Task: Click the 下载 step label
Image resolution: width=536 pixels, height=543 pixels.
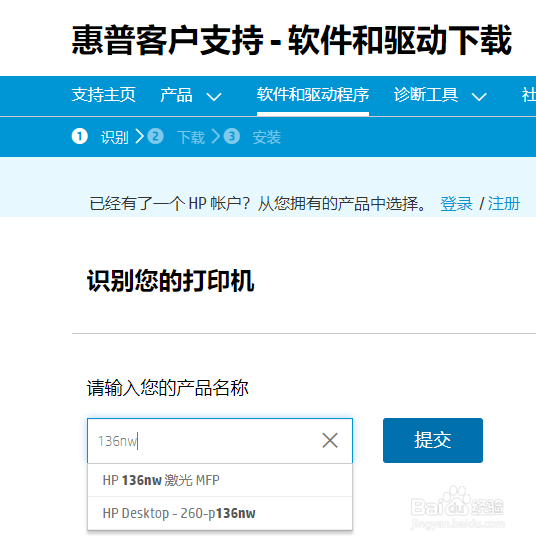Action: click(191, 137)
